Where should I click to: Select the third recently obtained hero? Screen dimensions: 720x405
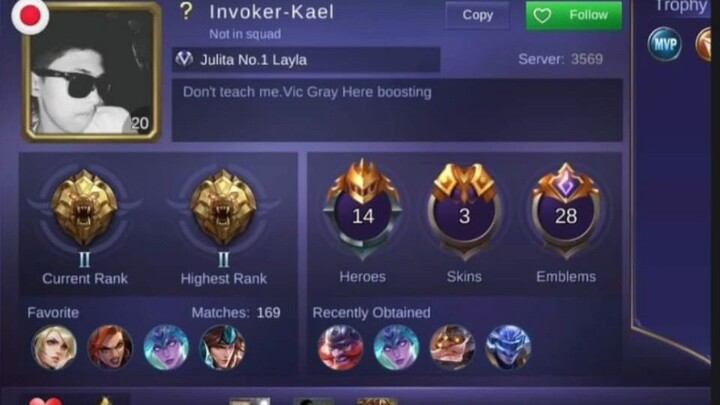coord(452,348)
